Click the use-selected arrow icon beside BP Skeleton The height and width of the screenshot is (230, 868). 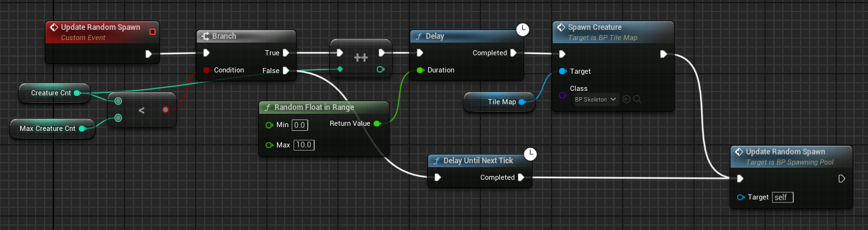[x=627, y=99]
